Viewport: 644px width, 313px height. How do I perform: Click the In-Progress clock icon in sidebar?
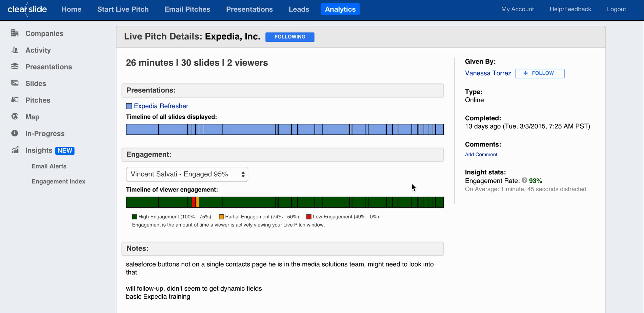(x=15, y=133)
